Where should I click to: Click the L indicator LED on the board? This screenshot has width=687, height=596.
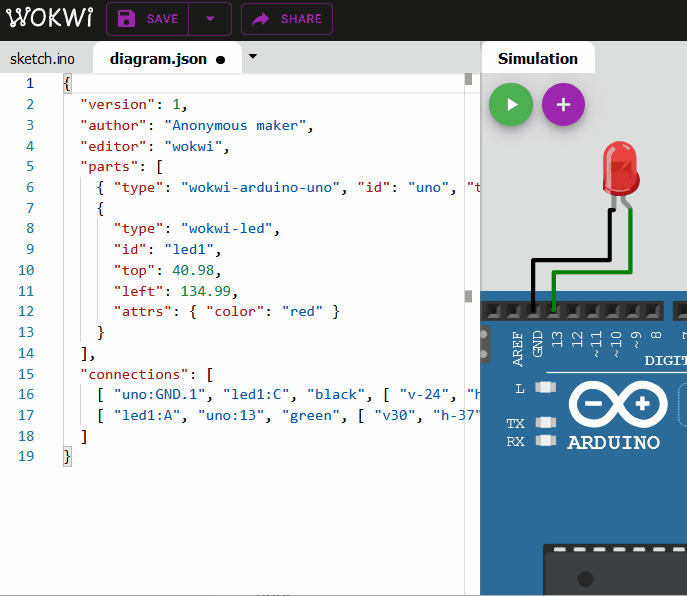click(x=545, y=388)
